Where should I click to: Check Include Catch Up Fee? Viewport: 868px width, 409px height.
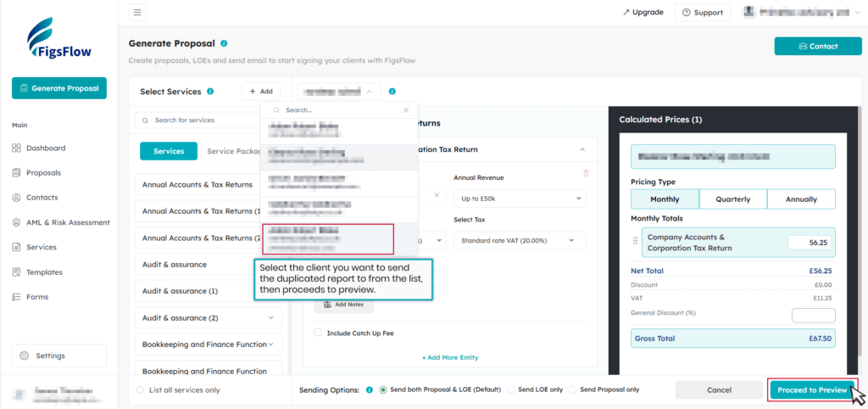318,333
